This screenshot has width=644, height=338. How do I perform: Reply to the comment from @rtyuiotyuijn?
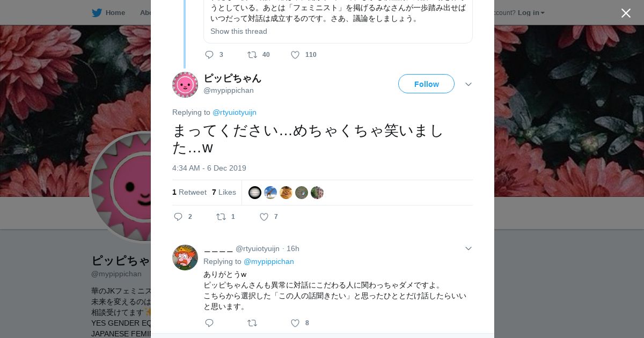tap(209, 323)
